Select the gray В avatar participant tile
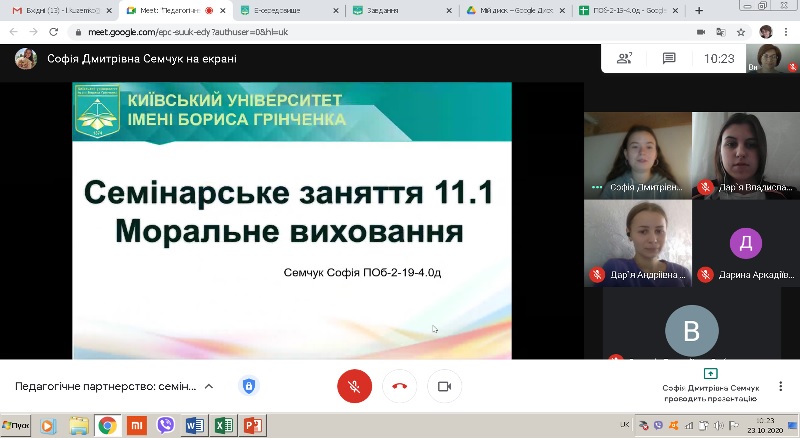Viewport: 800px width, 438px height. (x=692, y=324)
